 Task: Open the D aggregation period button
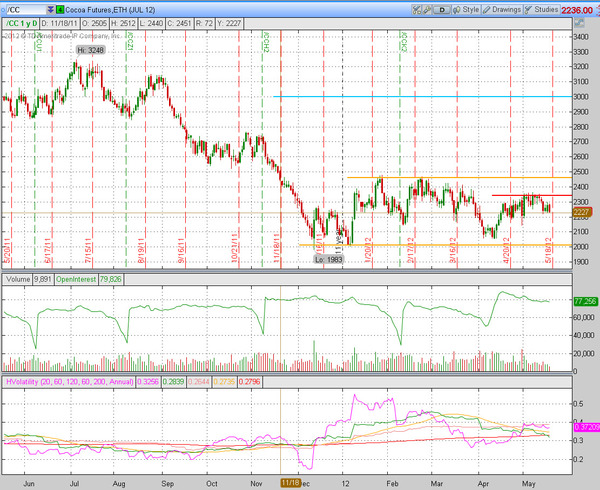pyautogui.click(x=442, y=10)
